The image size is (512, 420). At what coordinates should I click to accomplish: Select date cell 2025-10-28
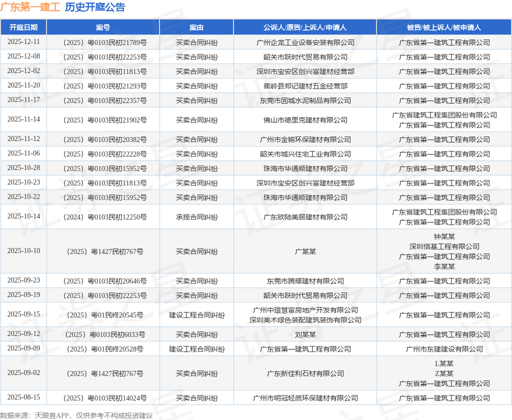[x=23, y=168]
